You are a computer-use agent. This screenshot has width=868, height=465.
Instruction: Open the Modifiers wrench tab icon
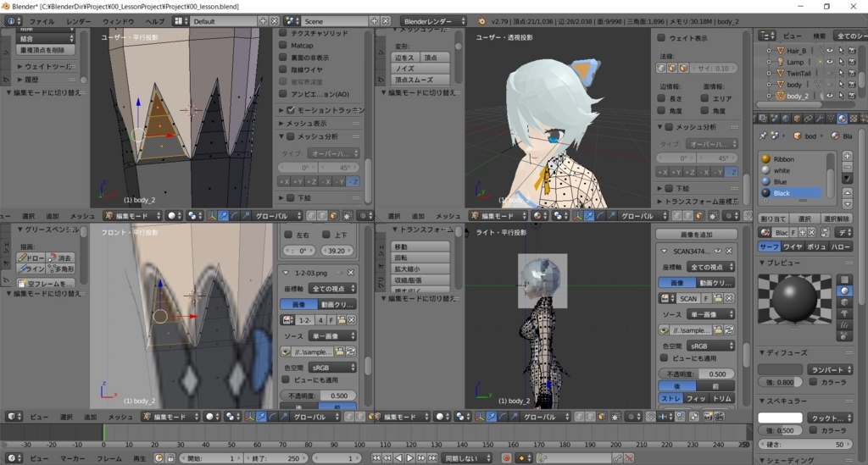(x=820, y=119)
